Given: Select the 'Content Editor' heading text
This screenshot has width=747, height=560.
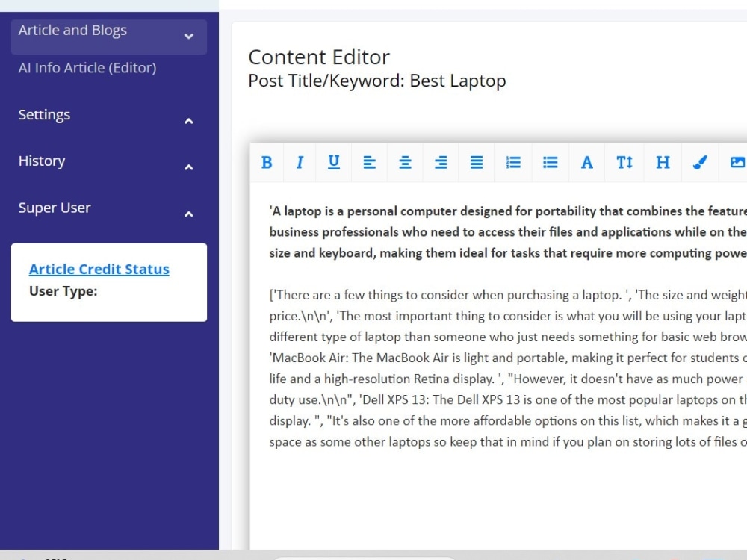Looking at the screenshot, I should (x=319, y=57).
